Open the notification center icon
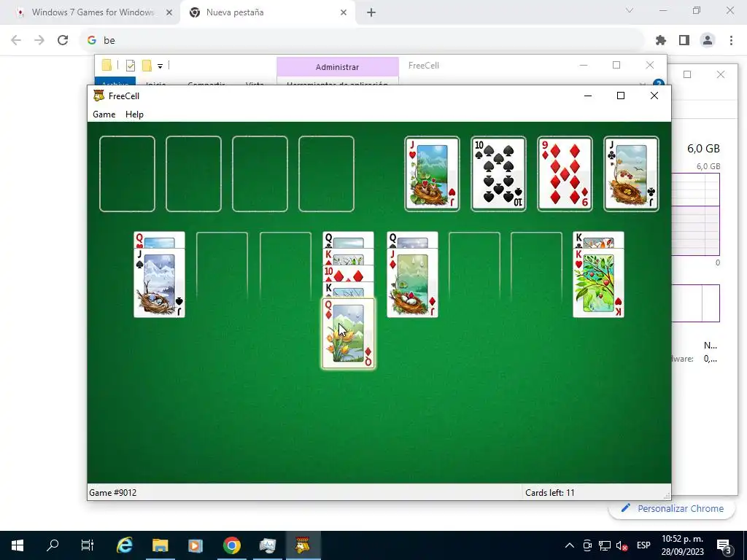Image resolution: width=747 pixels, height=560 pixels. [x=724, y=545]
